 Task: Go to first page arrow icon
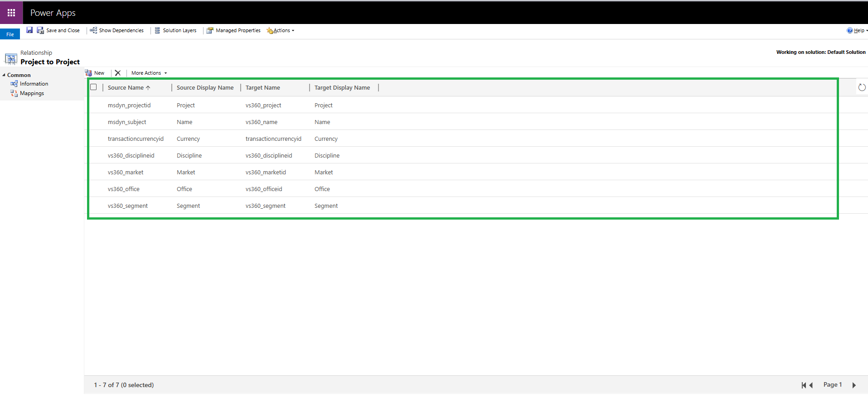click(x=804, y=385)
